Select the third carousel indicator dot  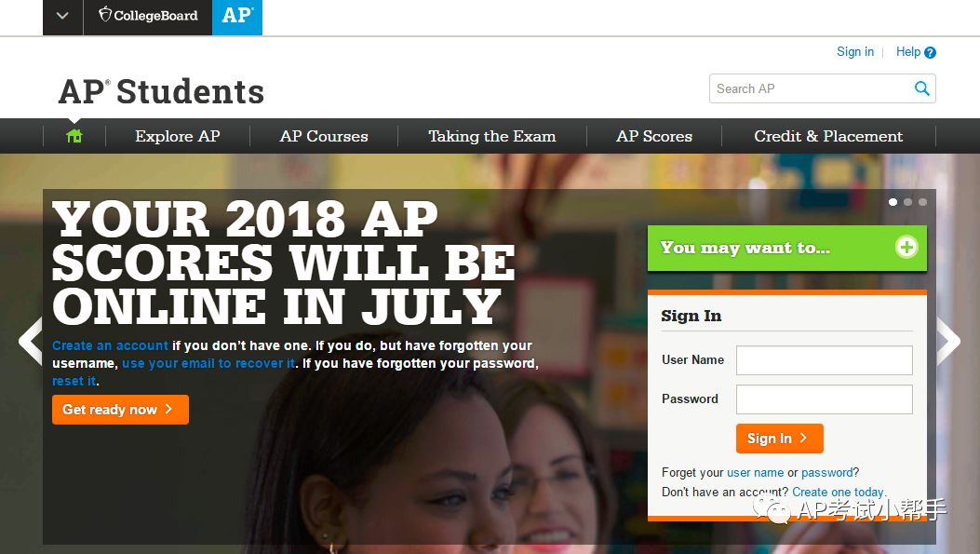[x=922, y=202]
